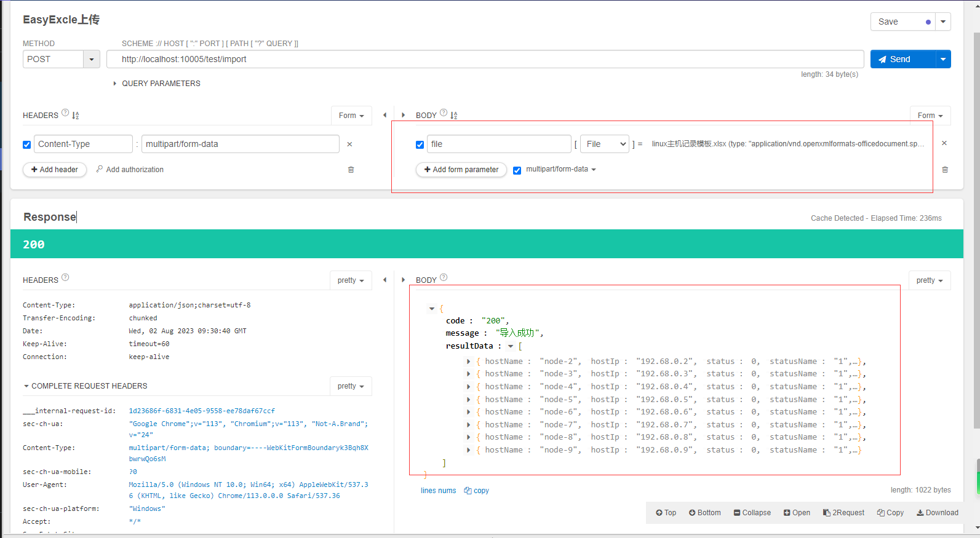Collapse response headers panel left arrow
Screen dimensions: 980x538
(x=384, y=280)
